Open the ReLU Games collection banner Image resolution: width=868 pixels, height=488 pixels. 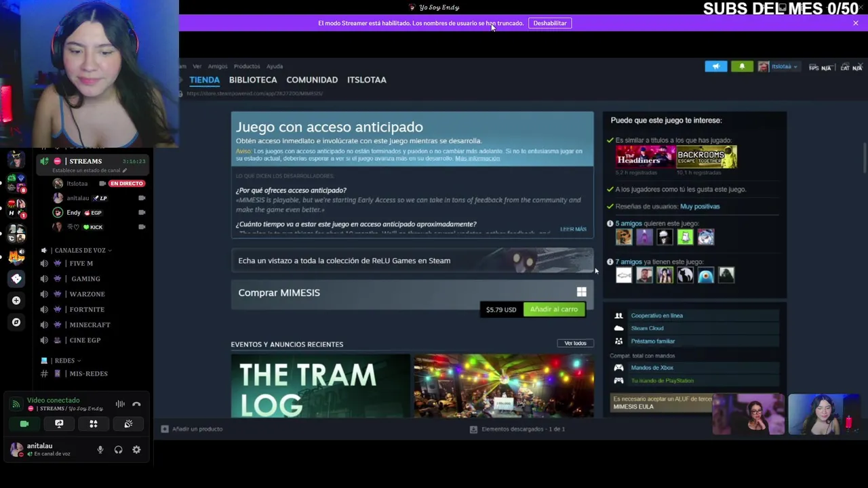(412, 260)
